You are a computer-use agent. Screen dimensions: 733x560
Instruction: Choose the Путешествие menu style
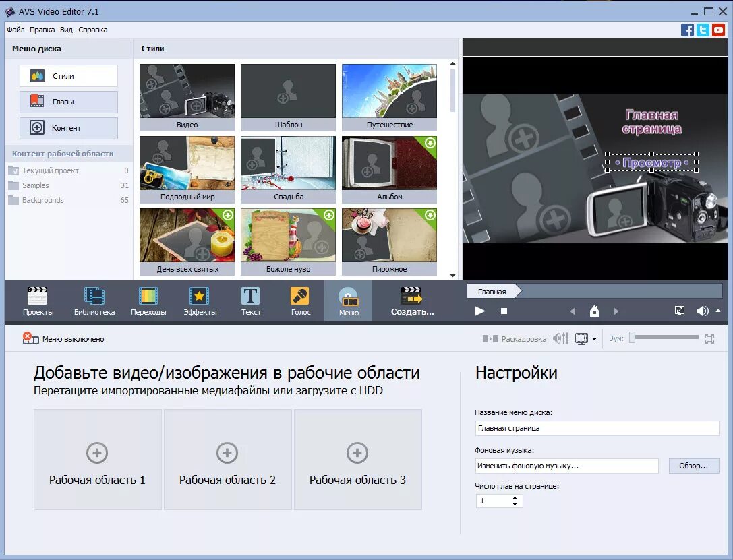point(389,97)
